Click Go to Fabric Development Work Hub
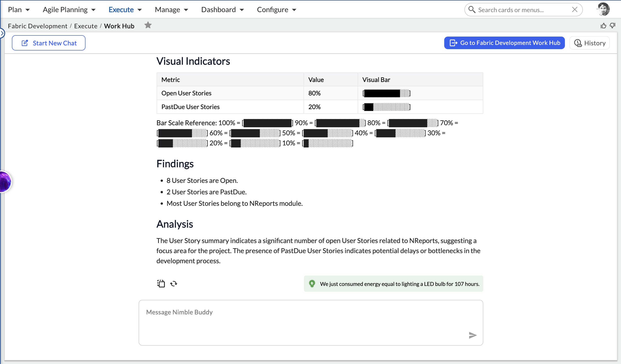The image size is (621, 364). (x=504, y=43)
